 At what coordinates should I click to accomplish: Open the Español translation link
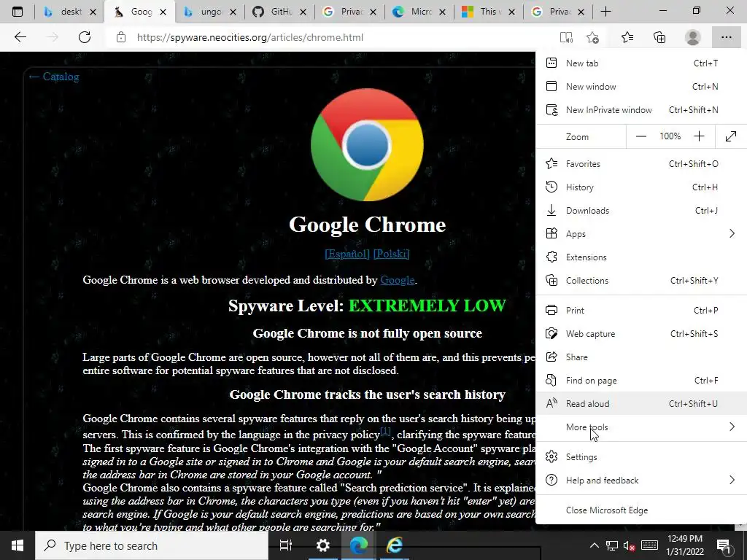347,253
